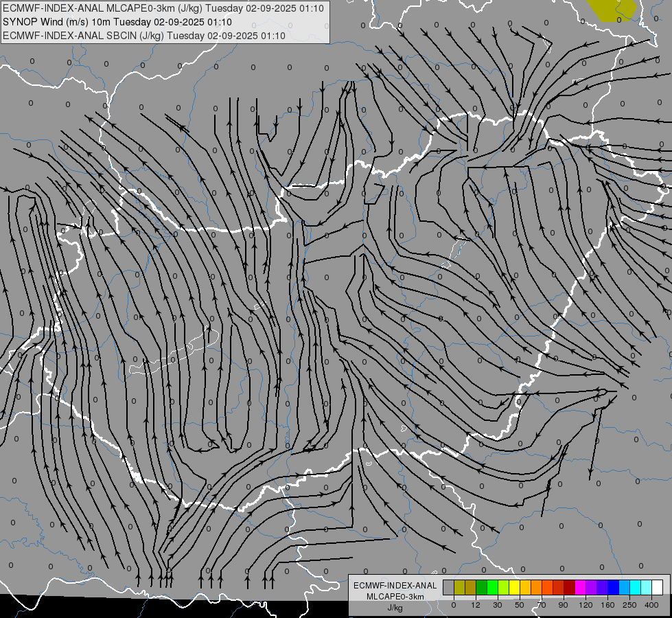Image resolution: width=672 pixels, height=618 pixels.
Task: Click the 120 tick label on the legend scale
Action: [x=586, y=605]
